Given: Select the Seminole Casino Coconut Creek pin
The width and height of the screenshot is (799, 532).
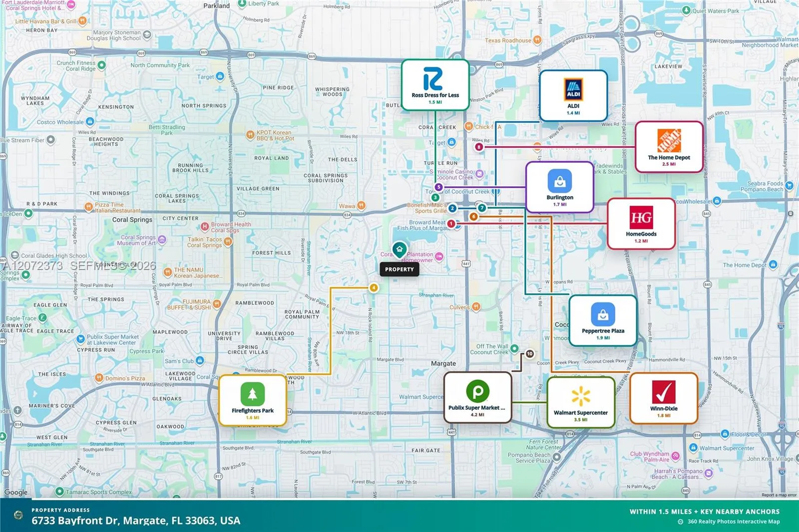Looking at the screenshot, I should [479, 174].
